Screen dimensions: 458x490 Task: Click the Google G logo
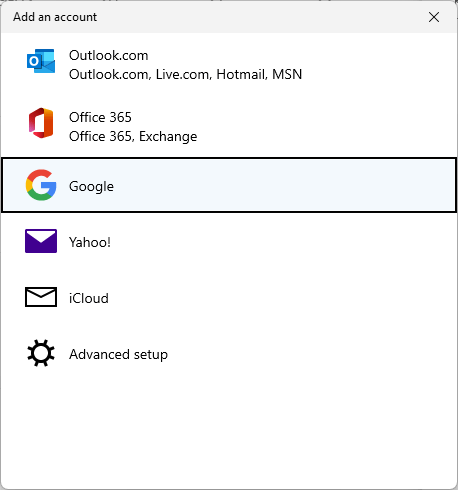[x=41, y=185]
